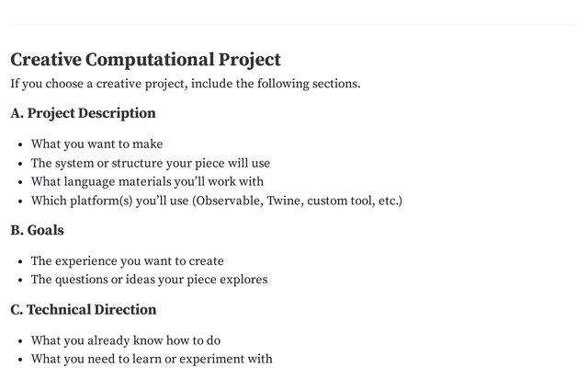The width and height of the screenshot is (588, 368).
Task: Click the intro sentence about creative projects
Action: (x=185, y=85)
